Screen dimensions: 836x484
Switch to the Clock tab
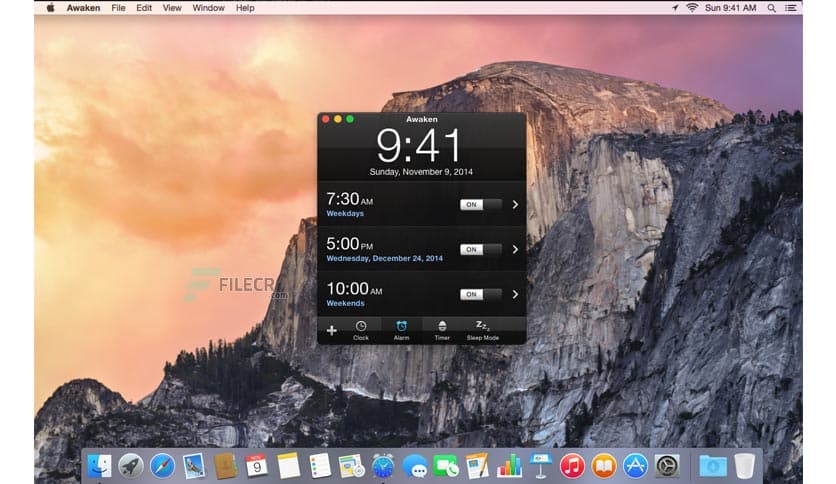[361, 330]
